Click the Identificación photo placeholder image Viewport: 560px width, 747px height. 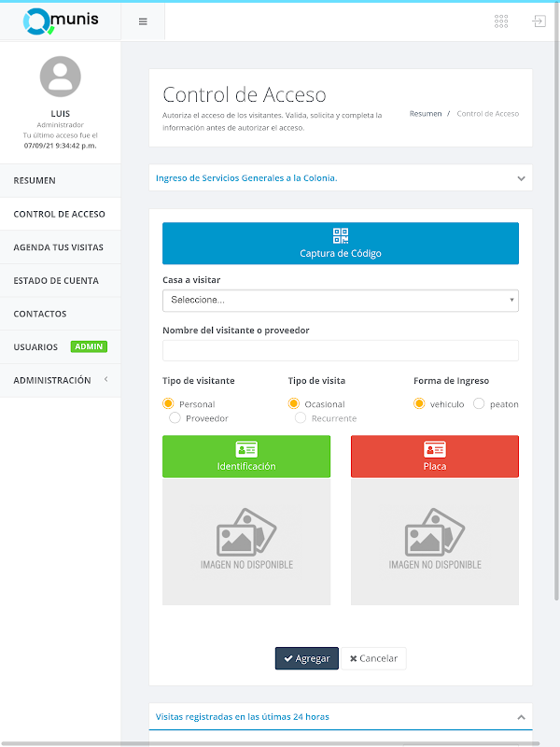[246, 542]
